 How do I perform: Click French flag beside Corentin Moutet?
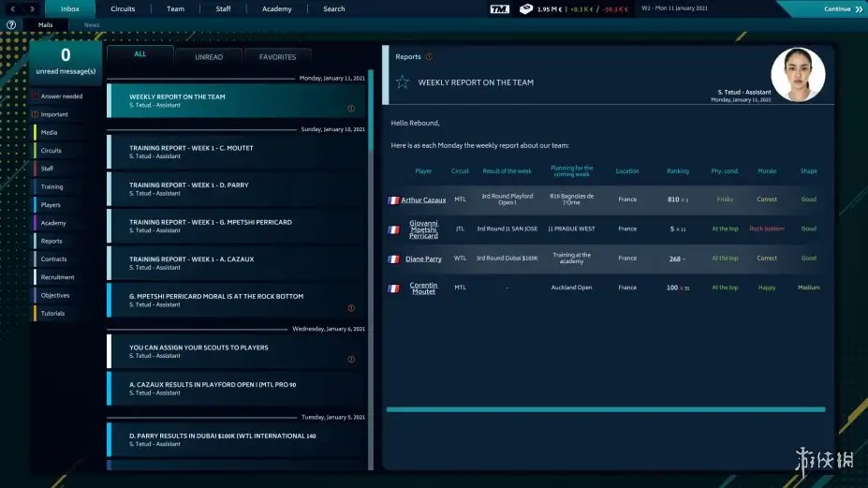click(x=393, y=288)
